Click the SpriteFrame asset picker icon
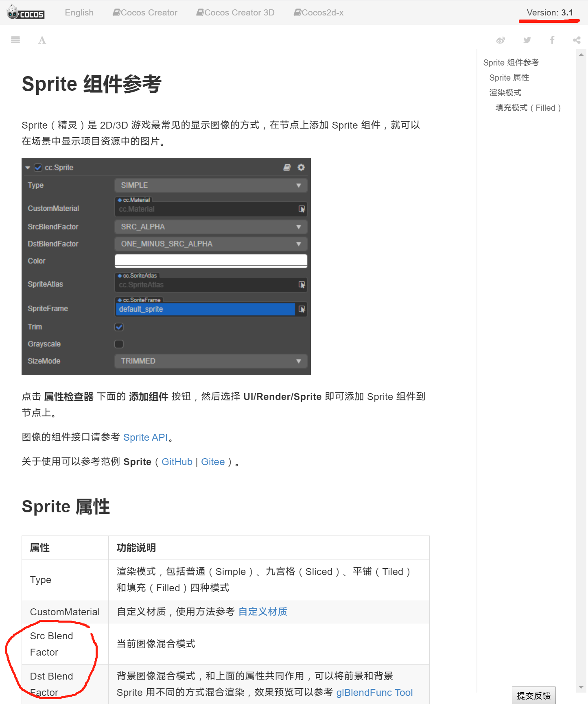The image size is (588, 704). 302,309
